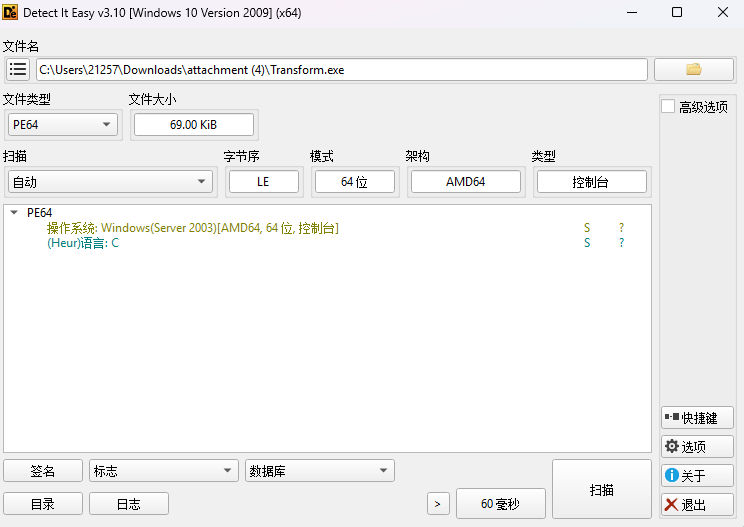Viewport: 744px width, 527px height.
Task: Click the > arrow button
Action: pyautogui.click(x=438, y=504)
